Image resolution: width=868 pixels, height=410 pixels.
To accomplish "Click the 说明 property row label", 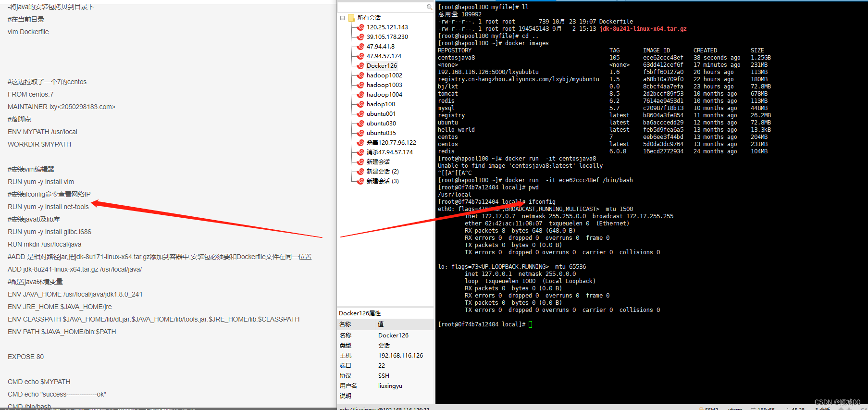I will [346, 396].
